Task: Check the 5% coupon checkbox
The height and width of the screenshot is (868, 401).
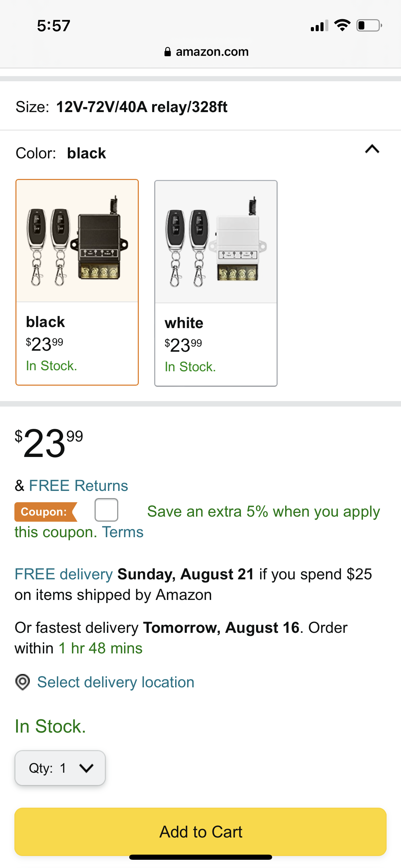Action: (x=106, y=510)
